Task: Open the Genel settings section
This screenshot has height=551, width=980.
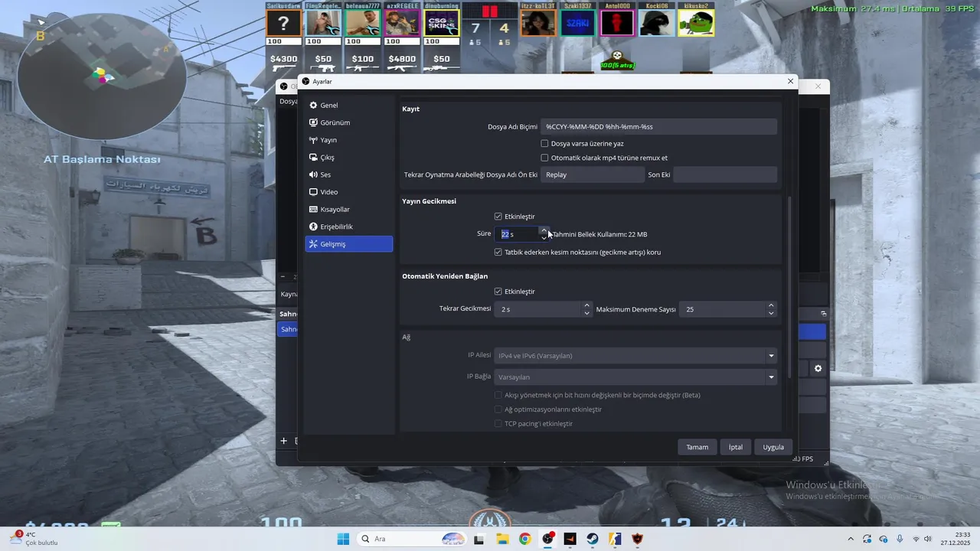Action: (x=348, y=106)
